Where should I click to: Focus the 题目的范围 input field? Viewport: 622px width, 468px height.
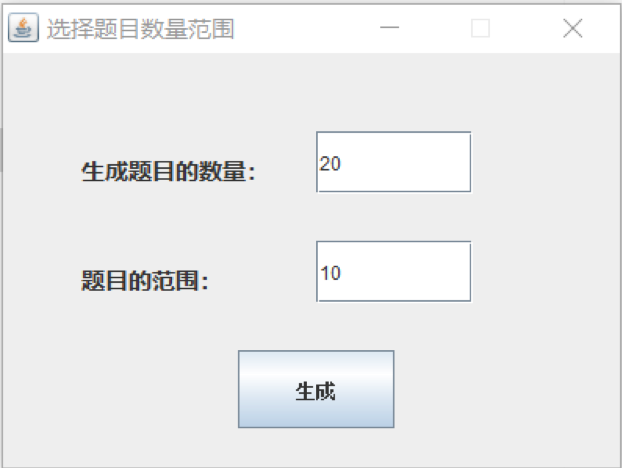[393, 271]
